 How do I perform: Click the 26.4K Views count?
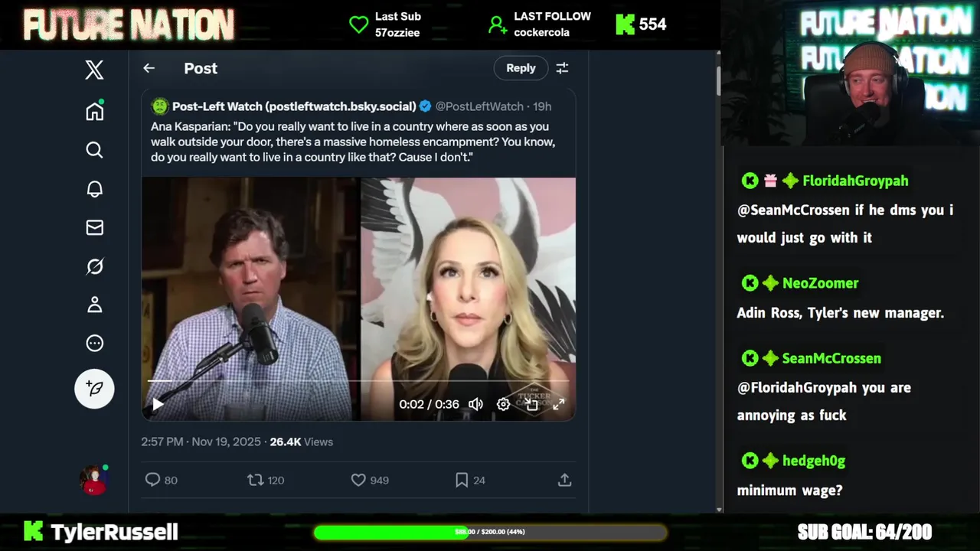click(301, 442)
